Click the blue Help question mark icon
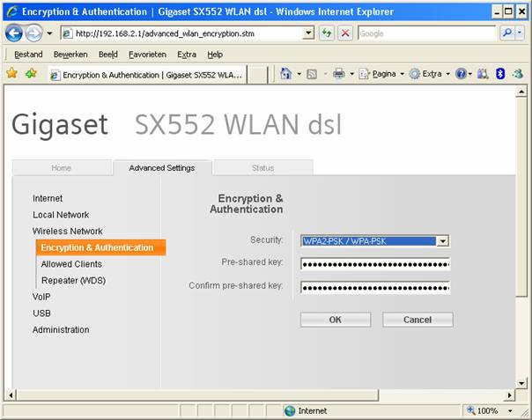The width and height of the screenshot is (532, 420). click(x=460, y=74)
